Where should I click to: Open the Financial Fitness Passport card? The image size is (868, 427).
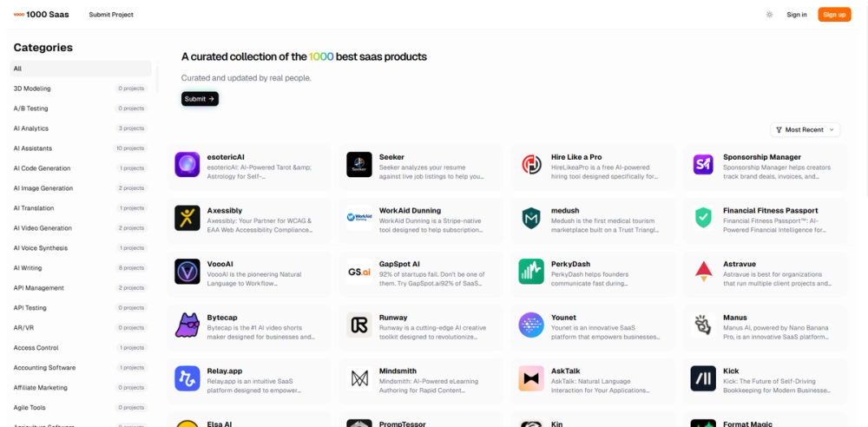pyautogui.click(x=765, y=218)
